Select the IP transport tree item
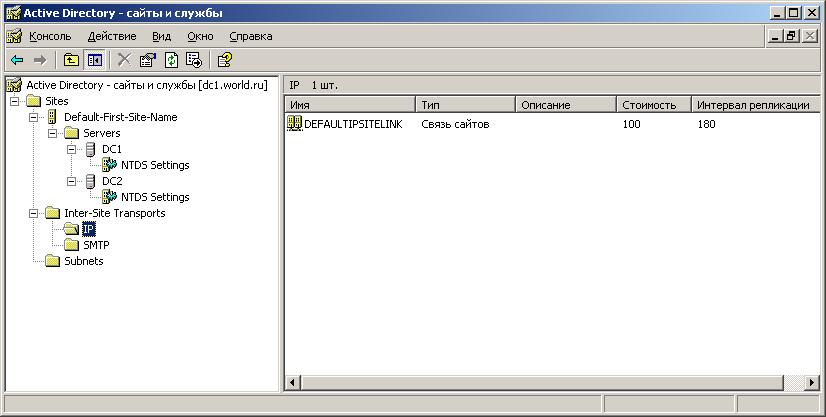The image size is (826, 417). click(88, 229)
